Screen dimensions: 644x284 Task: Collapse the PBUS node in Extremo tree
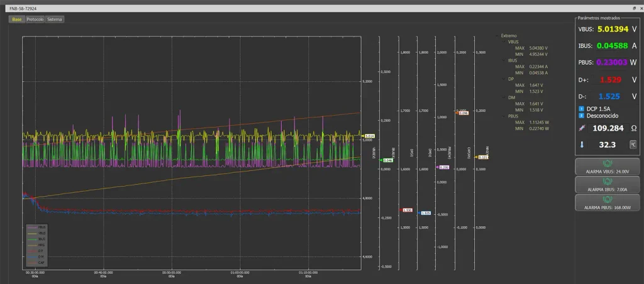504,116
